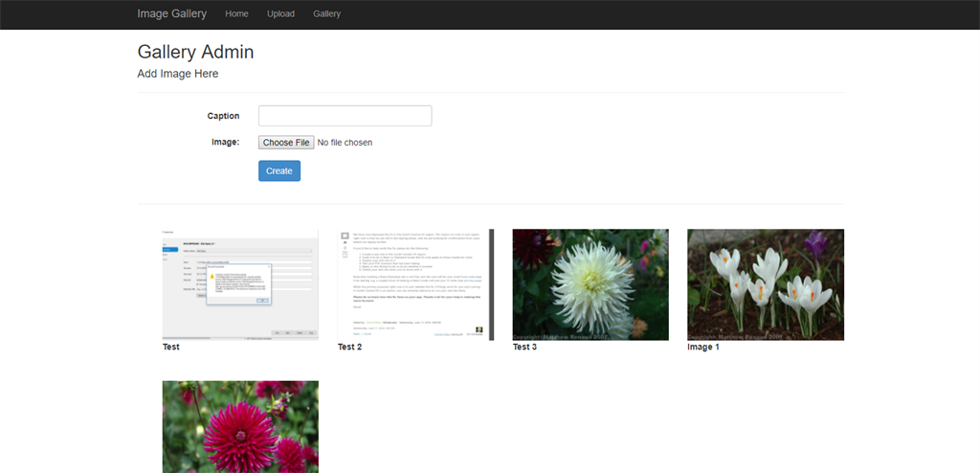This screenshot has width=980, height=473.
Task: Select the "Image 1" caption text
Action: tap(703, 347)
